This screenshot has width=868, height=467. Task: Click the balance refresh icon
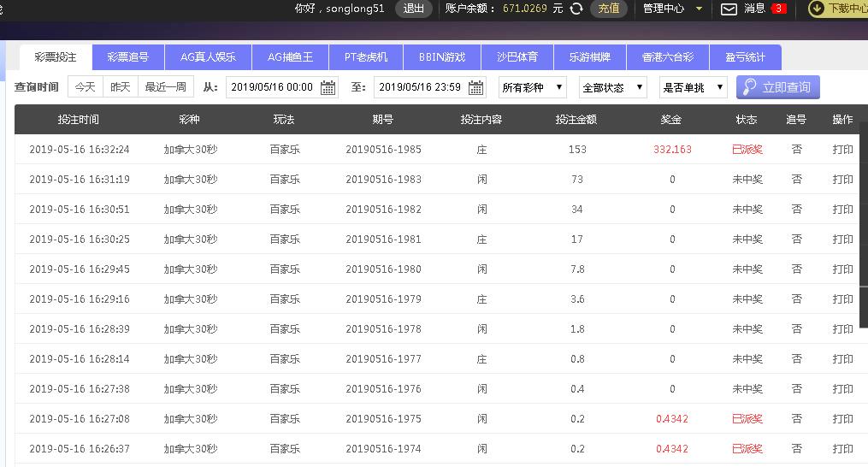coord(576,9)
